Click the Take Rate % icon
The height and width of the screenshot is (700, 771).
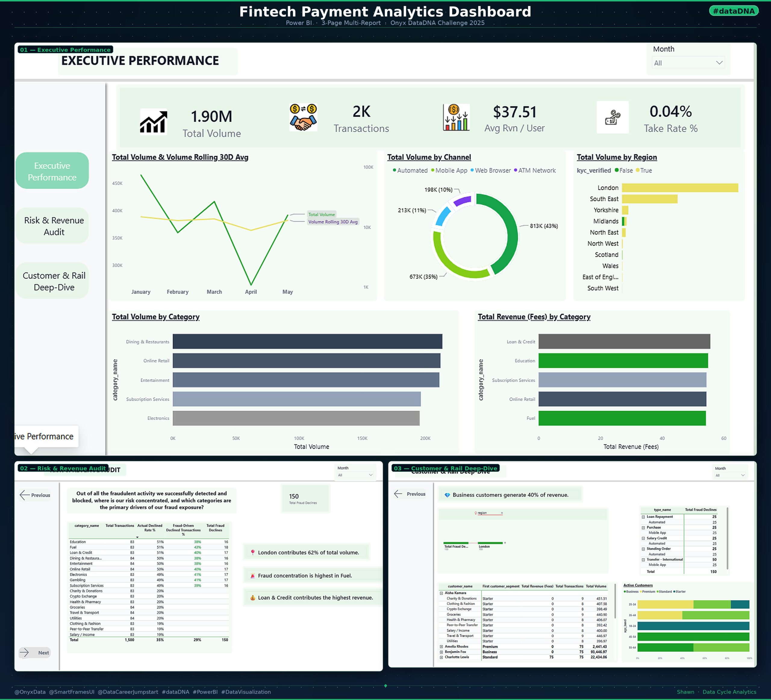tap(613, 117)
